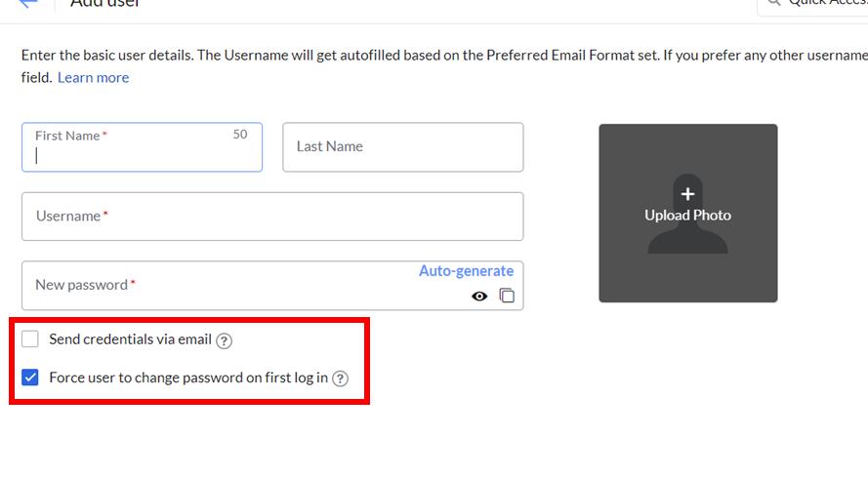Click the silhouette avatar in the photo placeholder
Viewport: 868px width, 477px height.
(x=687, y=234)
